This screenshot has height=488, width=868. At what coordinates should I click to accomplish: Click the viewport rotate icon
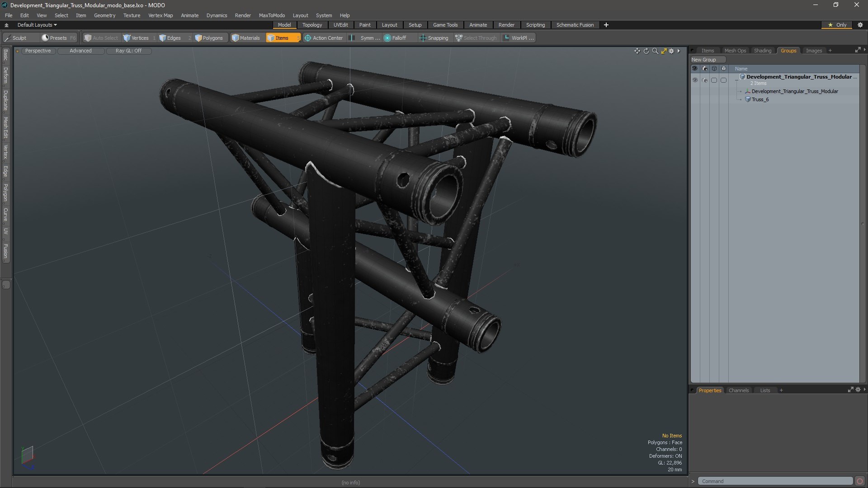pos(646,51)
